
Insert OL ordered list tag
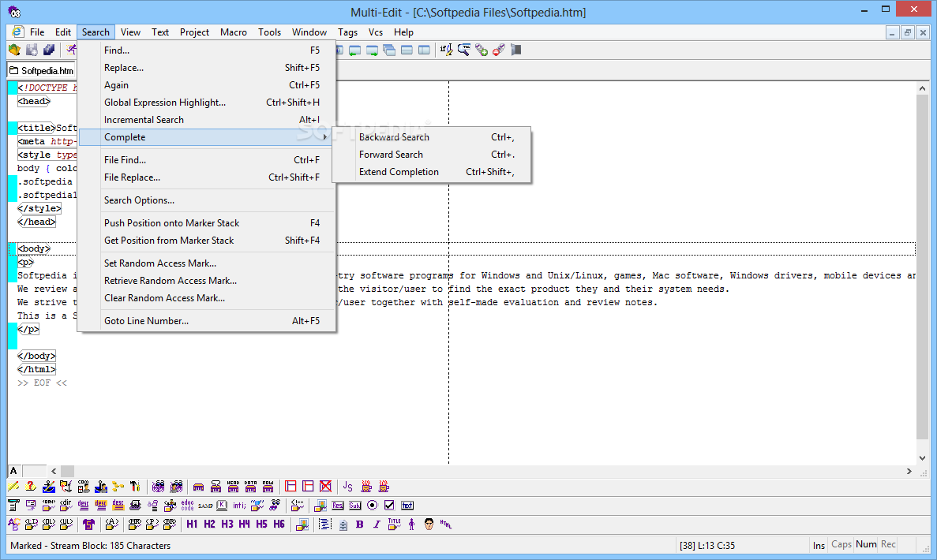(48, 524)
